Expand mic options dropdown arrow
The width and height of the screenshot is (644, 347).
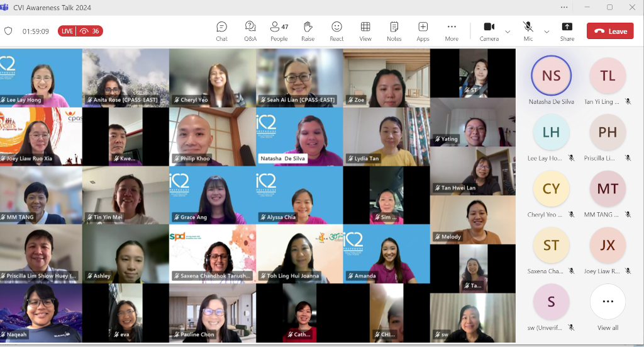click(x=547, y=31)
